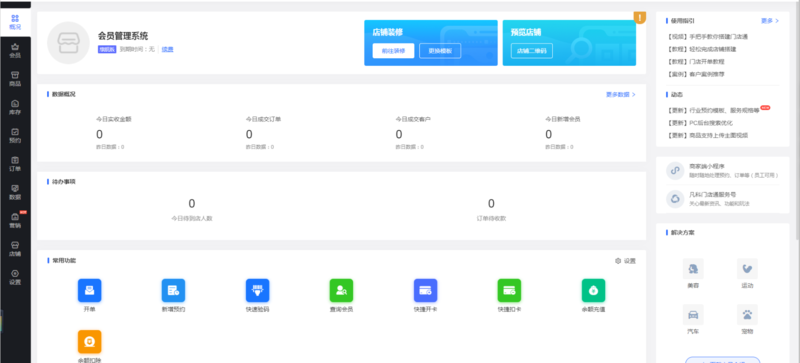The image size is (800, 363).
Task: Open the 库存 inventory sidebar item
Action: click(x=15, y=107)
